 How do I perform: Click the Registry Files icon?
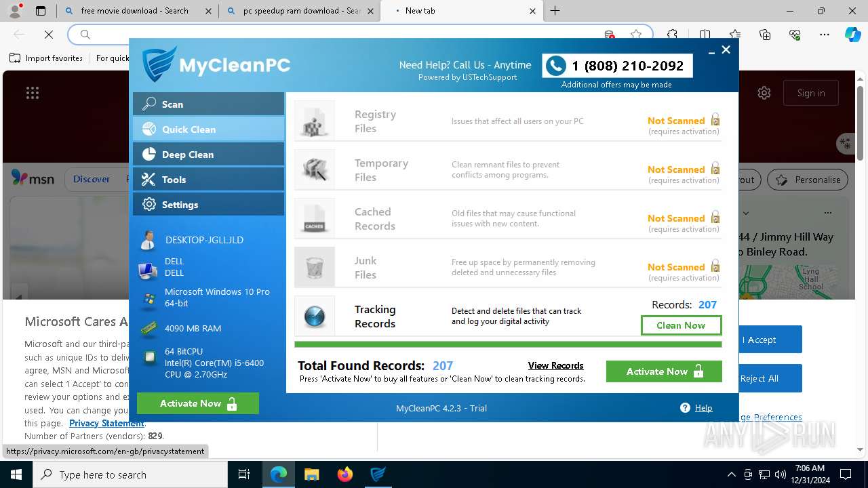pyautogui.click(x=315, y=121)
